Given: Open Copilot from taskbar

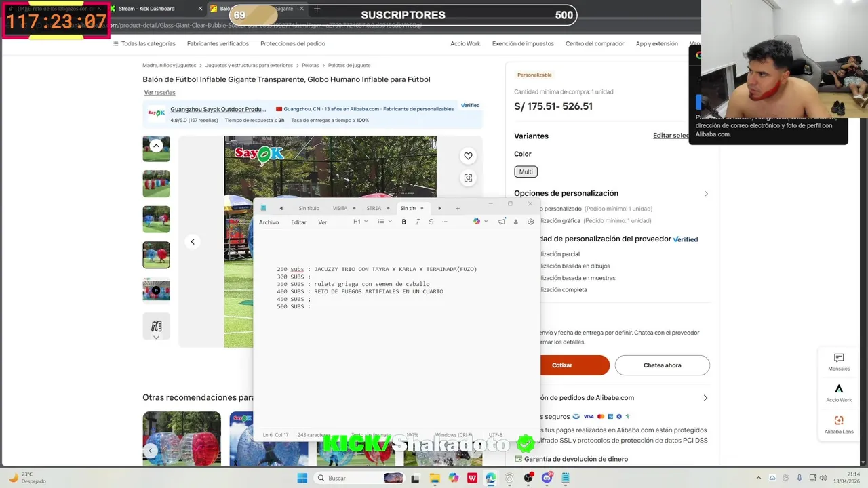Looking at the screenshot, I should 454,478.
